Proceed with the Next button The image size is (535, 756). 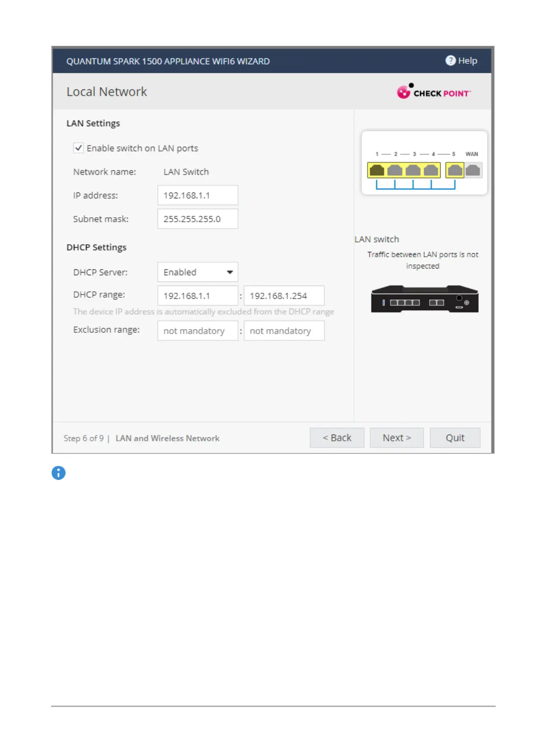coord(397,438)
